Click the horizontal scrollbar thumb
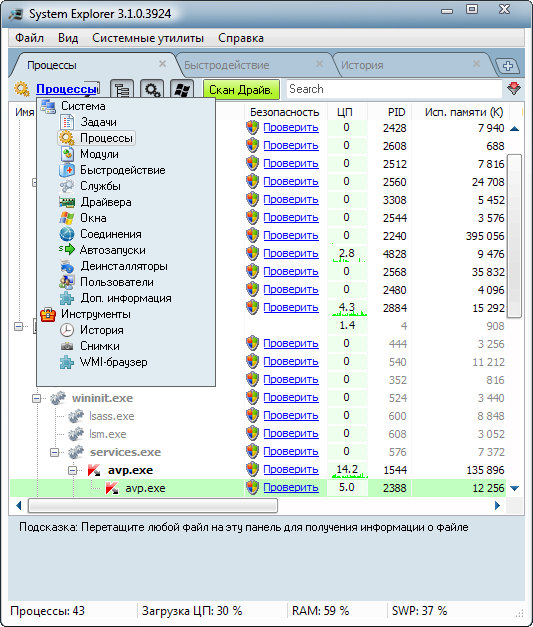The image size is (533, 627). [152, 505]
